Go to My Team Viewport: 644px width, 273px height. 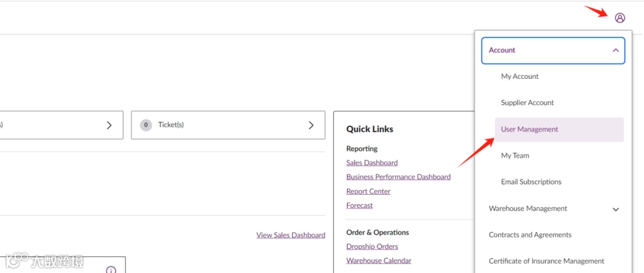pyautogui.click(x=515, y=155)
